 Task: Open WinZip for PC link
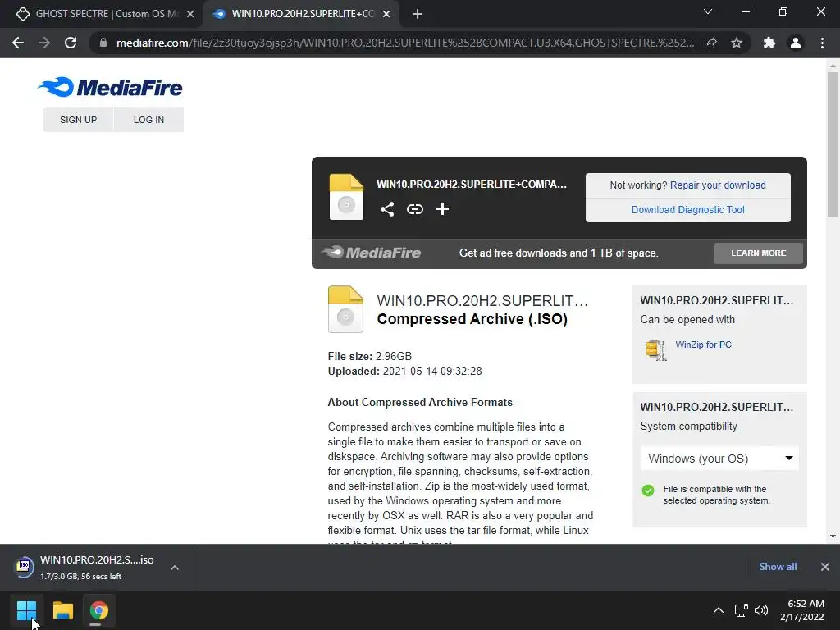(x=703, y=345)
